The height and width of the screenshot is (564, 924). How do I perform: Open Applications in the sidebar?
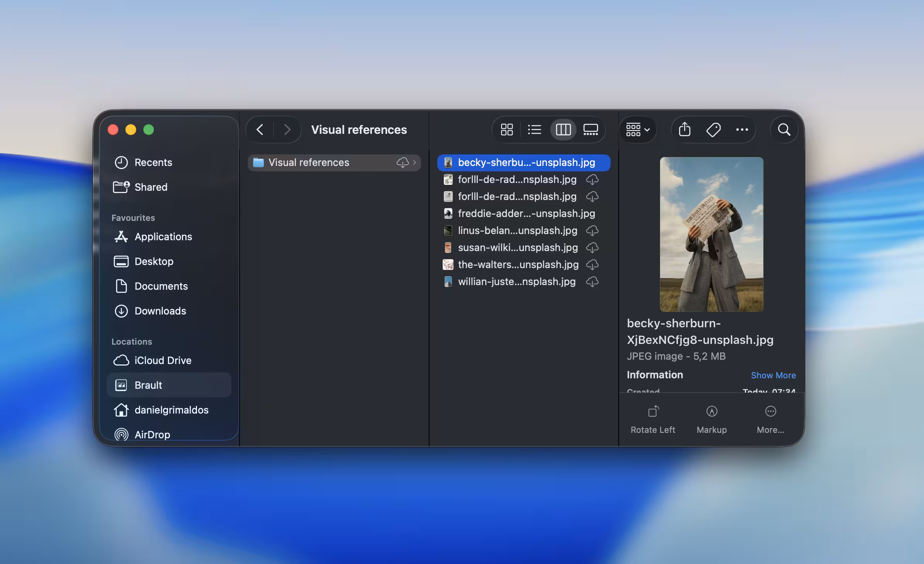tap(169, 237)
